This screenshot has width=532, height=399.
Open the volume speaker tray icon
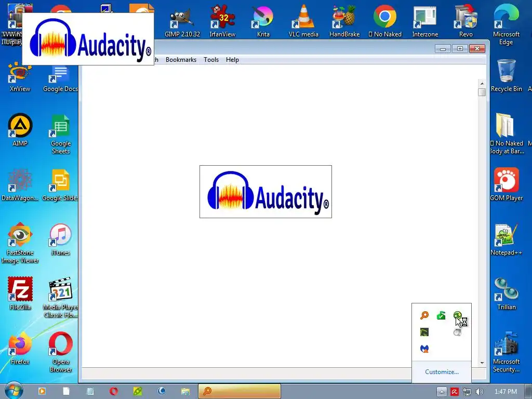click(x=479, y=392)
